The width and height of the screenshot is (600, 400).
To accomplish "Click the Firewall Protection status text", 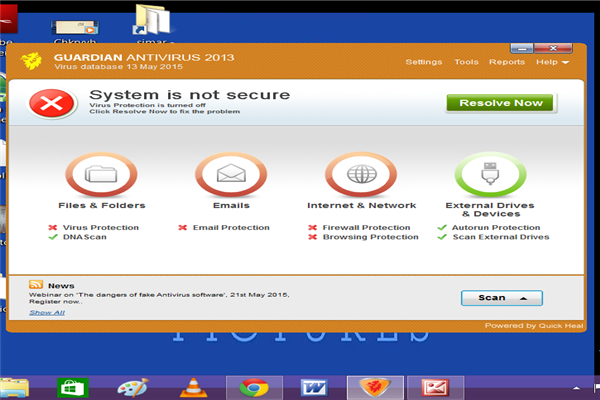I will pos(366,227).
